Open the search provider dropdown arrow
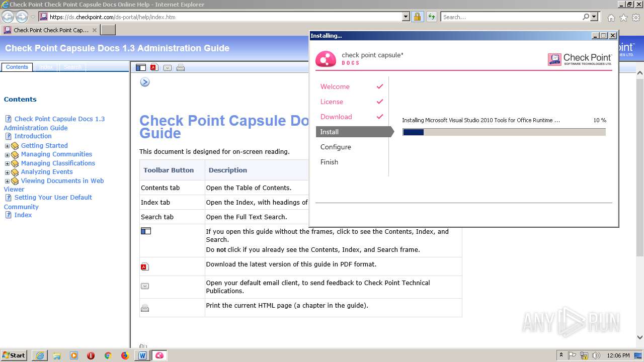 [594, 17]
